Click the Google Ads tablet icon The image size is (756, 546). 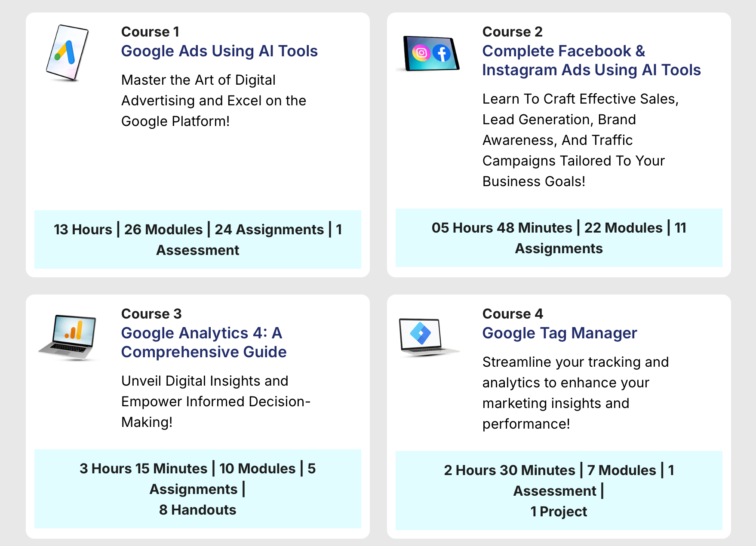[67, 52]
